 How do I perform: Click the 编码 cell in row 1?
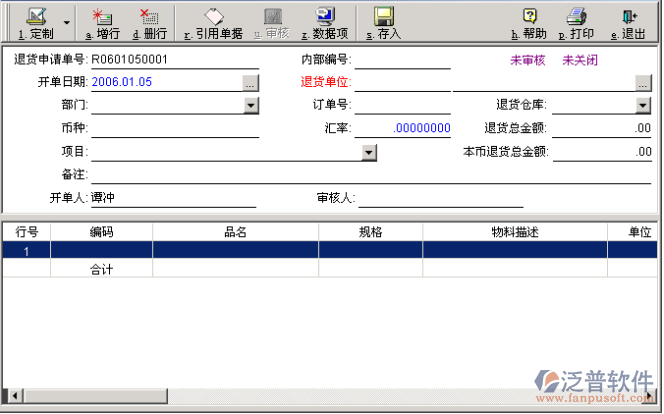(x=102, y=250)
